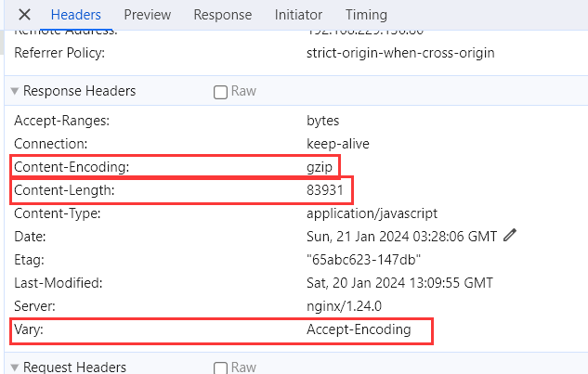
Task: Enable Raw checkbox for Response Headers
Action: pyautogui.click(x=220, y=92)
